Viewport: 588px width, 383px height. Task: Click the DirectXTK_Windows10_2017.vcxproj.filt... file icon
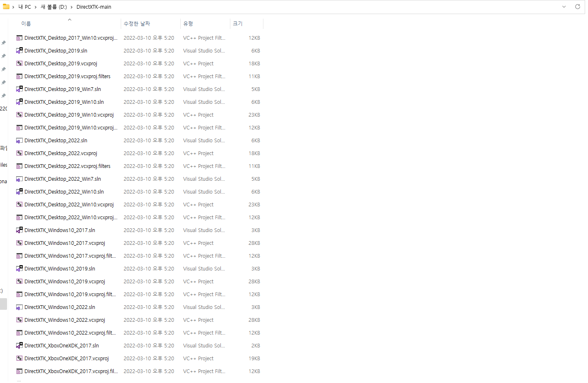19,256
